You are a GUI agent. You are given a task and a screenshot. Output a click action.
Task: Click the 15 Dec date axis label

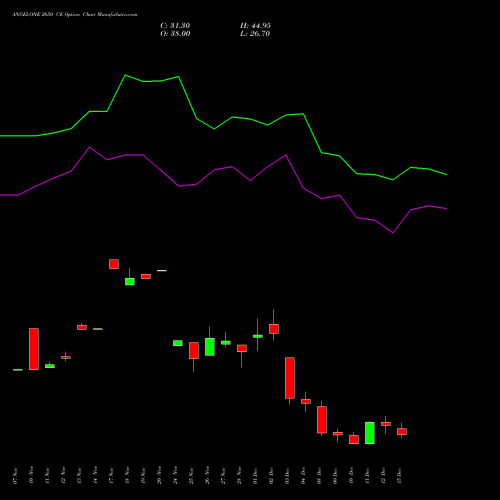pyautogui.click(x=399, y=476)
